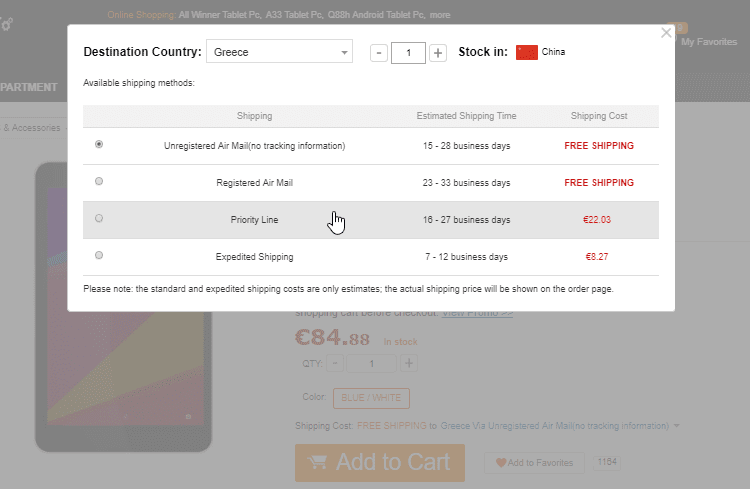The height and width of the screenshot is (489, 750).
Task: Close the shipping methods popup
Action: tap(667, 33)
